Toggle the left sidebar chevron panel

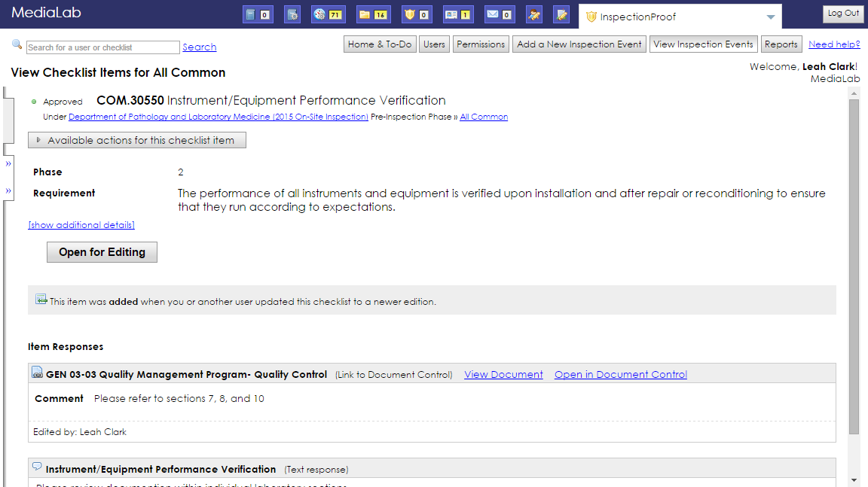coord(9,163)
